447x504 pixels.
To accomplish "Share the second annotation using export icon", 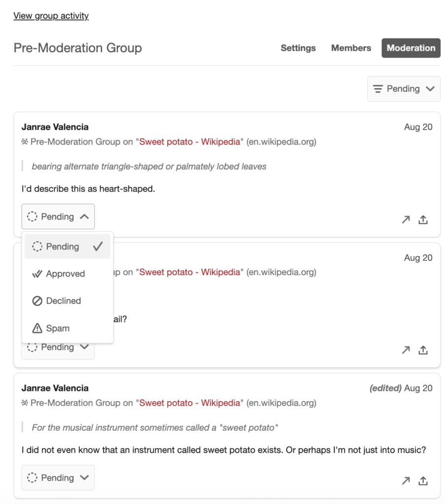I will click(x=423, y=350).
